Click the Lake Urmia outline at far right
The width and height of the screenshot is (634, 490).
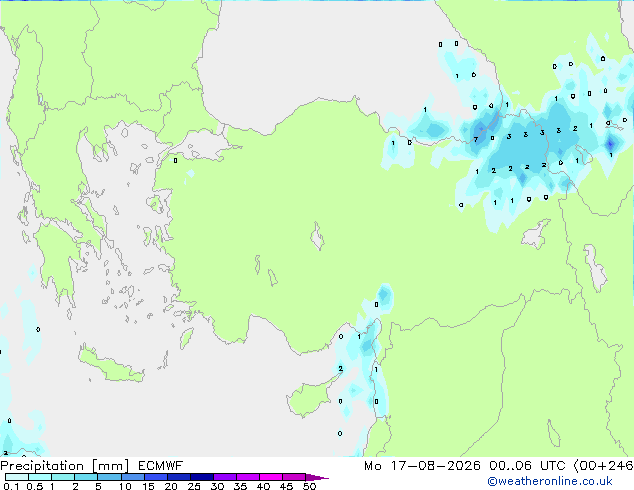point(595,268)
